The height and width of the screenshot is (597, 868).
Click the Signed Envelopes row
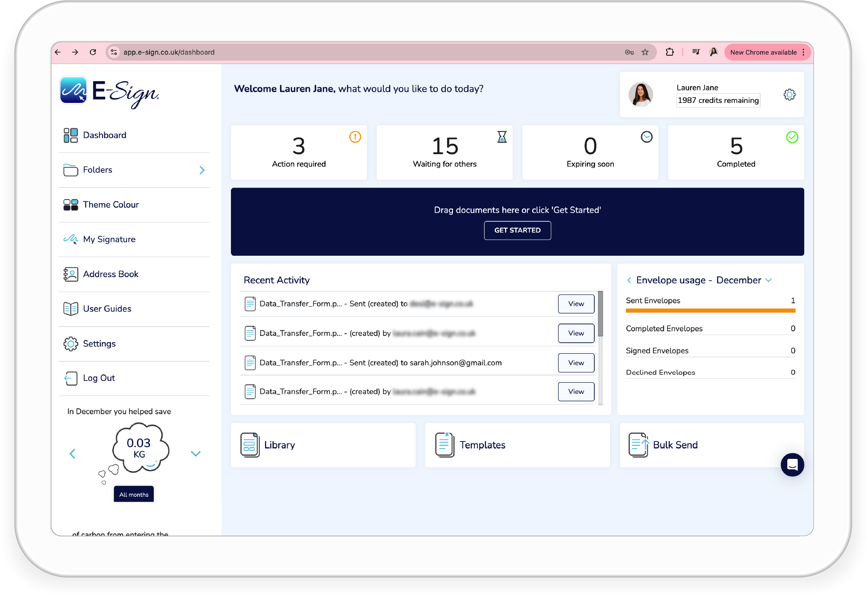(710, 351)
